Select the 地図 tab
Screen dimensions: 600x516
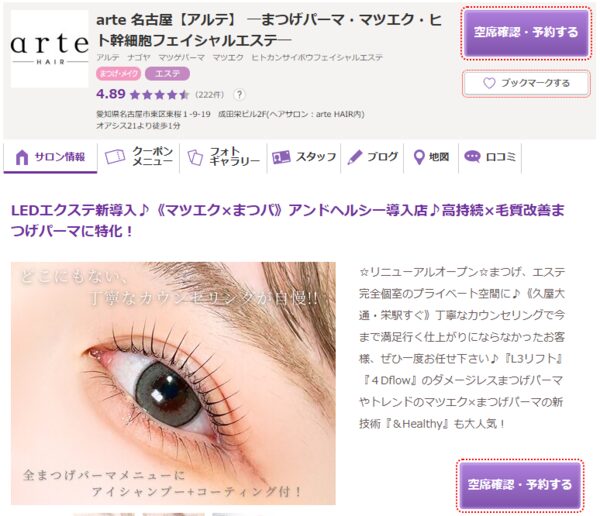click(431, 157)
